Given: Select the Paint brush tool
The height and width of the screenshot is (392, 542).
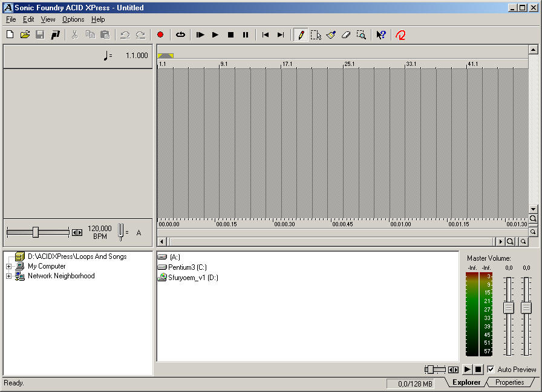Looking at the screenshot, I should coord(331,34).
